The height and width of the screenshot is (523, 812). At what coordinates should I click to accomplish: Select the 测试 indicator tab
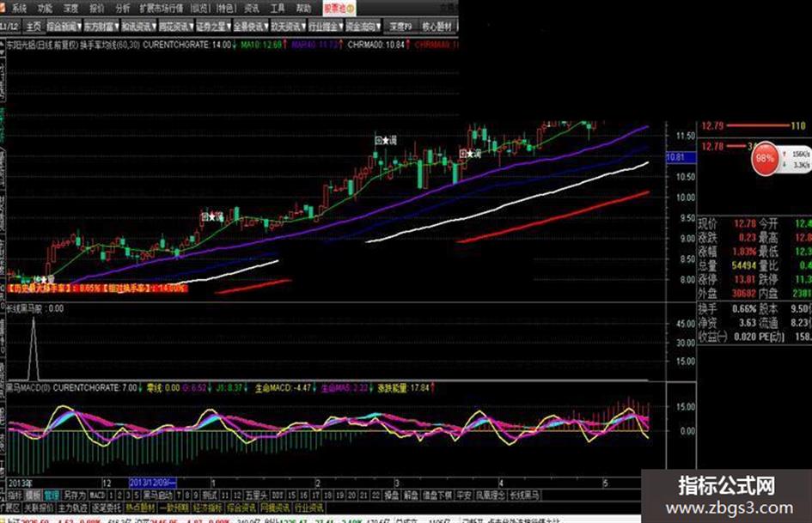click(209, 495)
